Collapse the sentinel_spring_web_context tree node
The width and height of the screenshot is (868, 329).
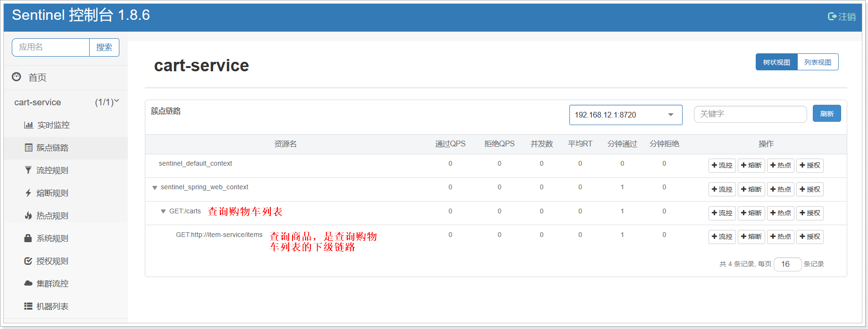[x=154, y=188]
